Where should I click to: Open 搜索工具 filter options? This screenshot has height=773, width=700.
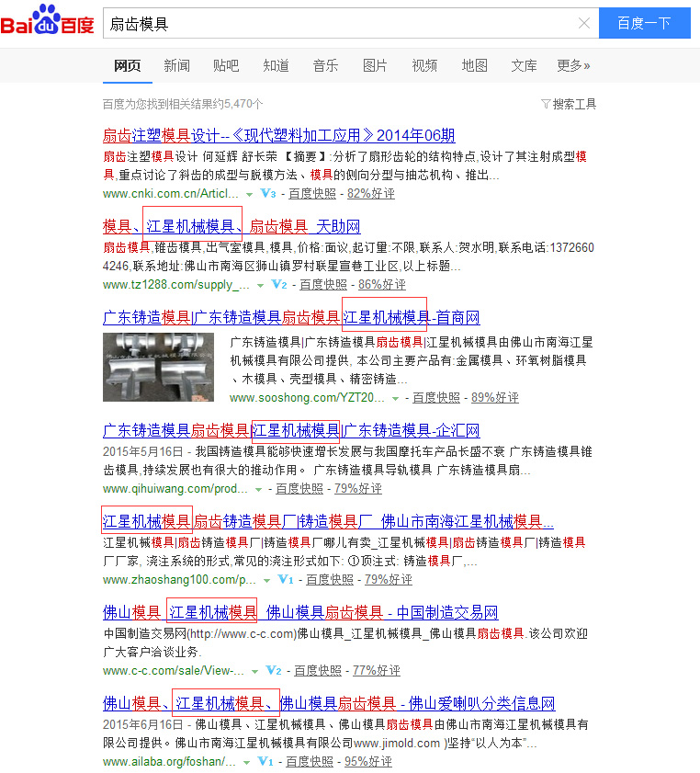coord(569,104)
